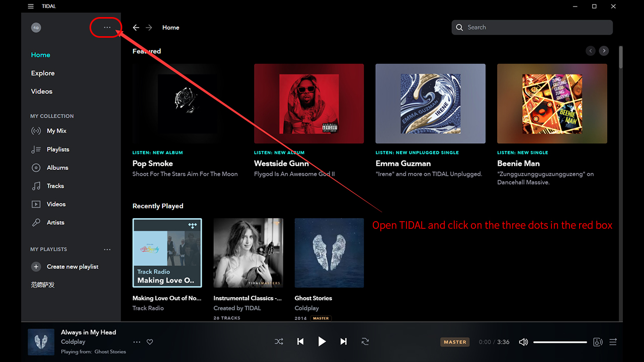The height and width of the screenshot is (362, 644).
Task: Open track options dots in player bar
Action: pyautogui.click(x=137, y=342)
